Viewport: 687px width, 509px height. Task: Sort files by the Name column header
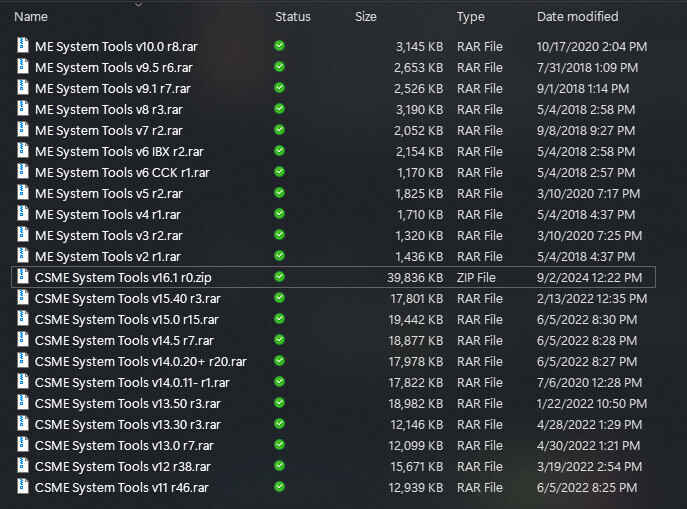(x=31, y=17)
